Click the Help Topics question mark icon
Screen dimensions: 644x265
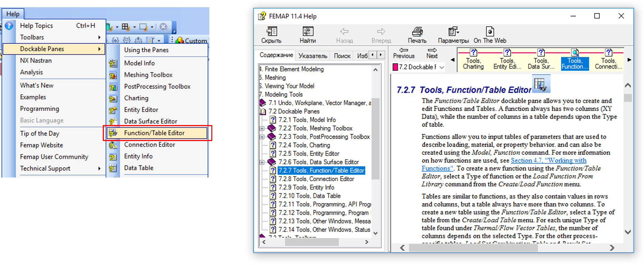coord(9,26)
